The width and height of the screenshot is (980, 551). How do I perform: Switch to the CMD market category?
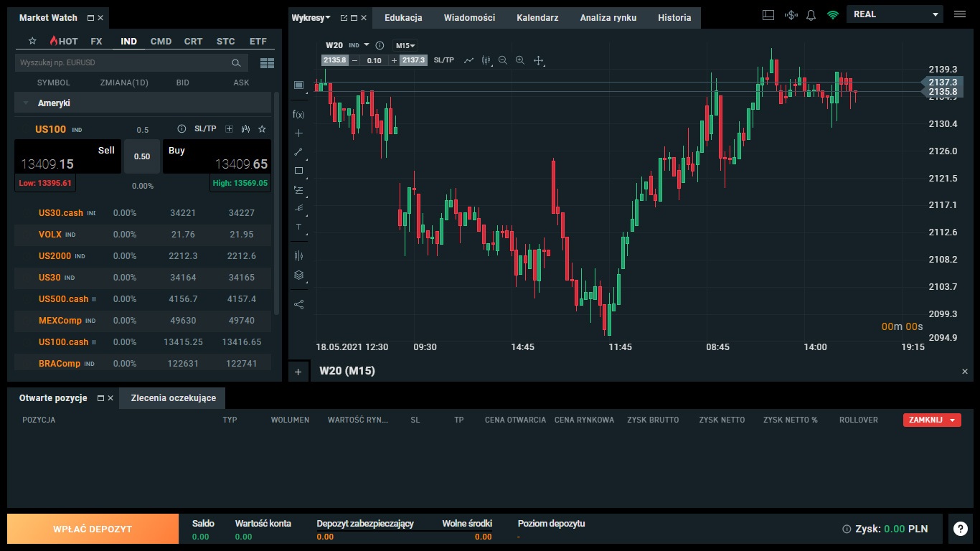click(161, 42)
